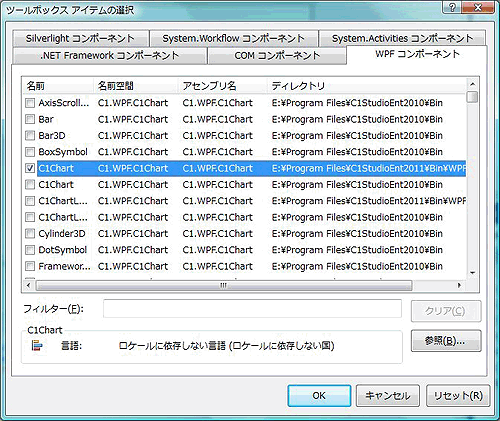The image size is (500, 421).
Task: Check the Cylinder3D row checkbox
Action: pos(30,234)
